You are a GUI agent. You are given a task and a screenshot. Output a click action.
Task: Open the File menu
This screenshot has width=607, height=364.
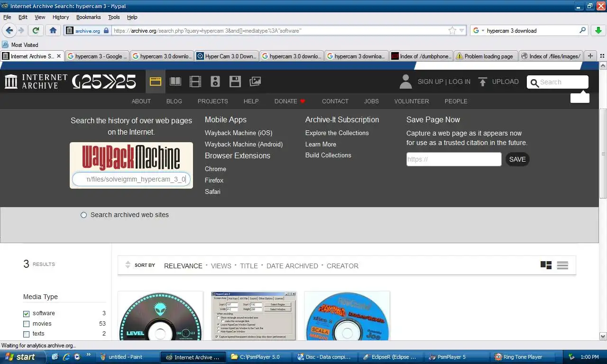[x=7, y=17]
